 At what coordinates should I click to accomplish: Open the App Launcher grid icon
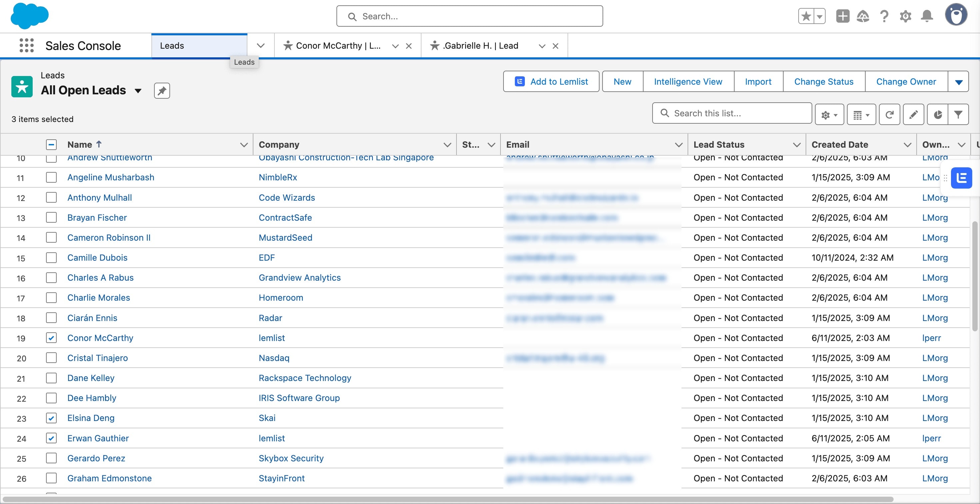[26, 46]
